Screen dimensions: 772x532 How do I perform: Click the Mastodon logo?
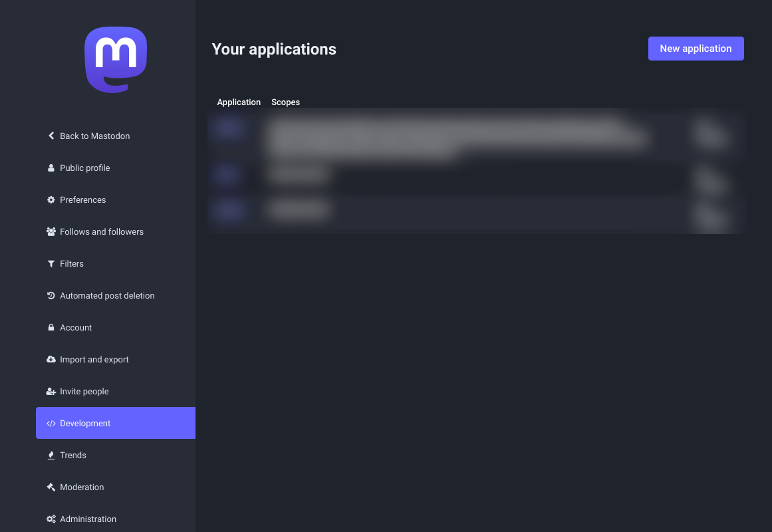pos(116,60)
